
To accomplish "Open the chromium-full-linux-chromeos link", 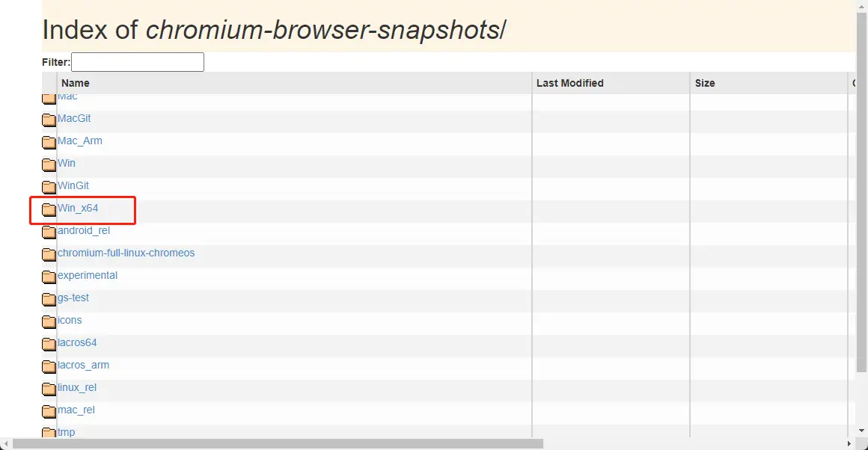I will [126, 253].
